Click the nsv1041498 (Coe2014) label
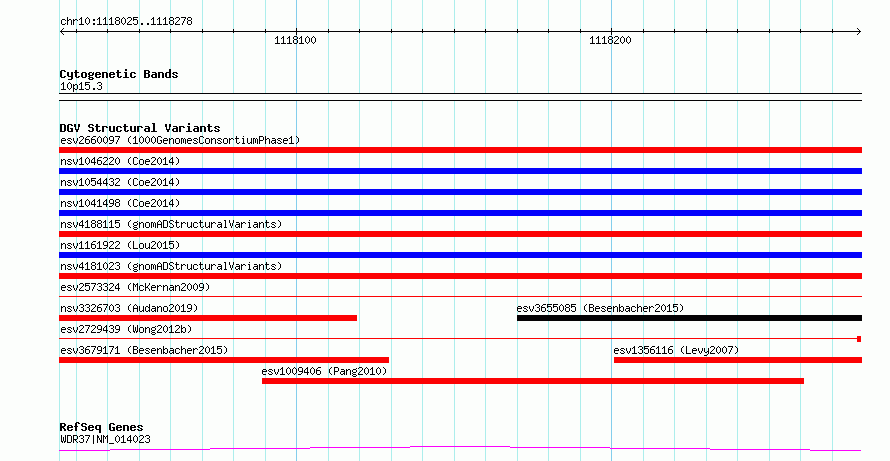890x461 pixels. pyautogui.click(x=120, y=203)
